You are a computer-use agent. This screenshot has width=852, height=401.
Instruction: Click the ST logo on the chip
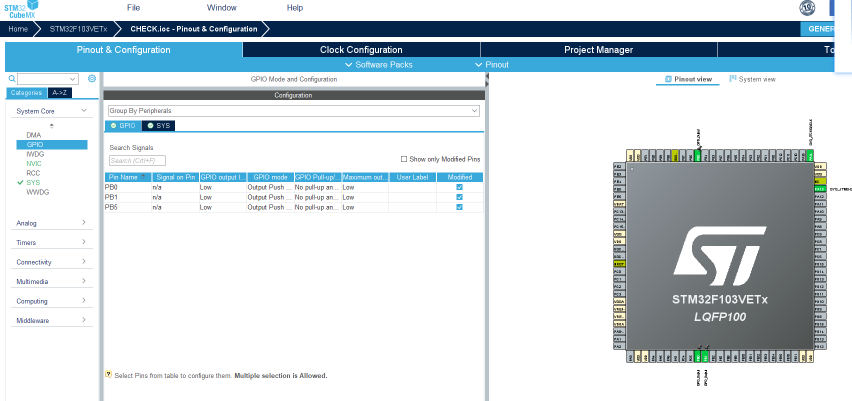pos(720,256)
